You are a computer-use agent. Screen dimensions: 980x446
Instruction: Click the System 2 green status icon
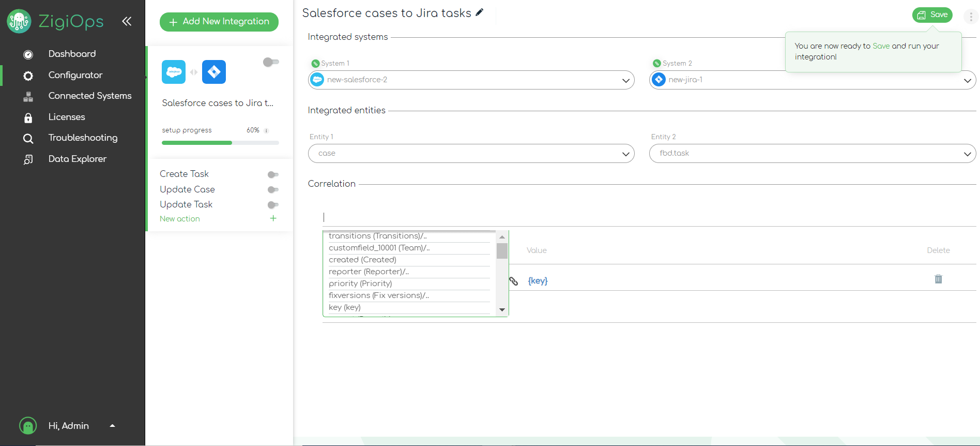pyautogui.click(x=657, y=64)
